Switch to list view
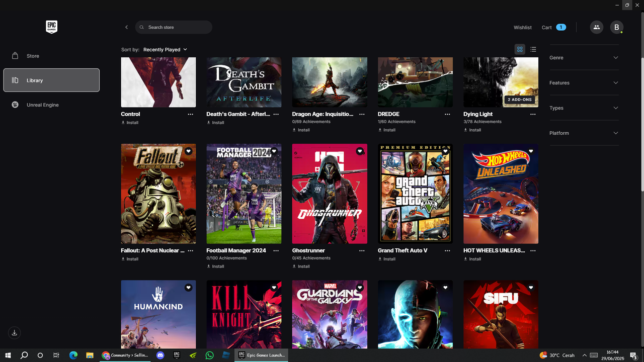This screenshot has height=362, width=644. (x=533, y=49)
